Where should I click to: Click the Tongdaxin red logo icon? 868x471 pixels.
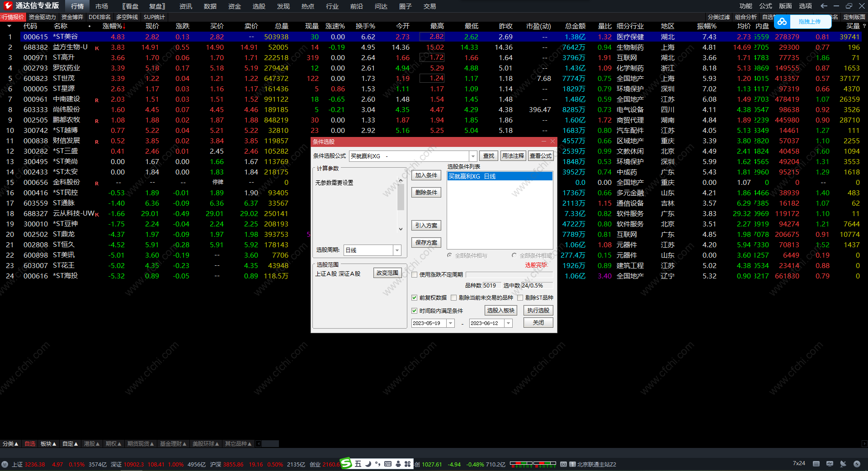pyautogui.click(x=8, y=5)
